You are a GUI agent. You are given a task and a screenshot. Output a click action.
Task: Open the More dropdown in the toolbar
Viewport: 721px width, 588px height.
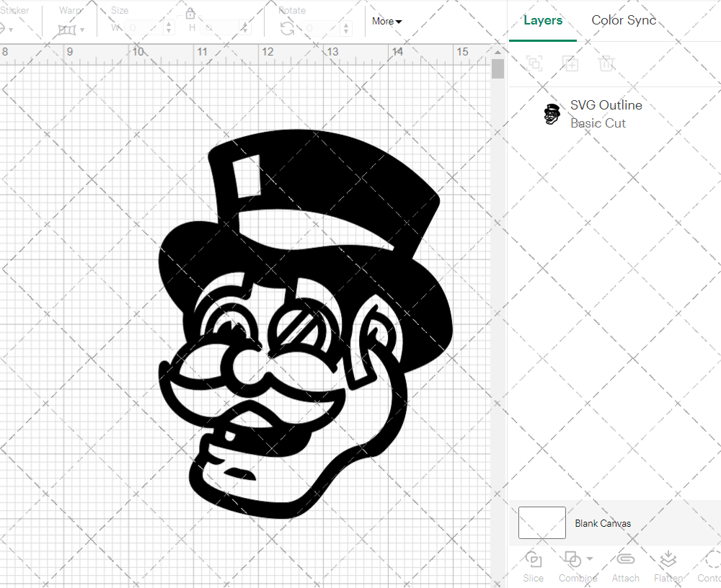point(386,22)
